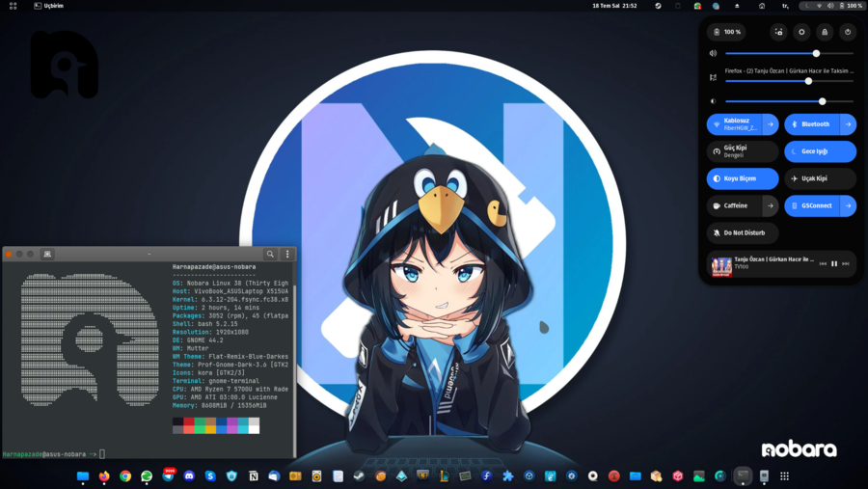
Task: Take a screenshot from quick settings
Action: [778, 32]
